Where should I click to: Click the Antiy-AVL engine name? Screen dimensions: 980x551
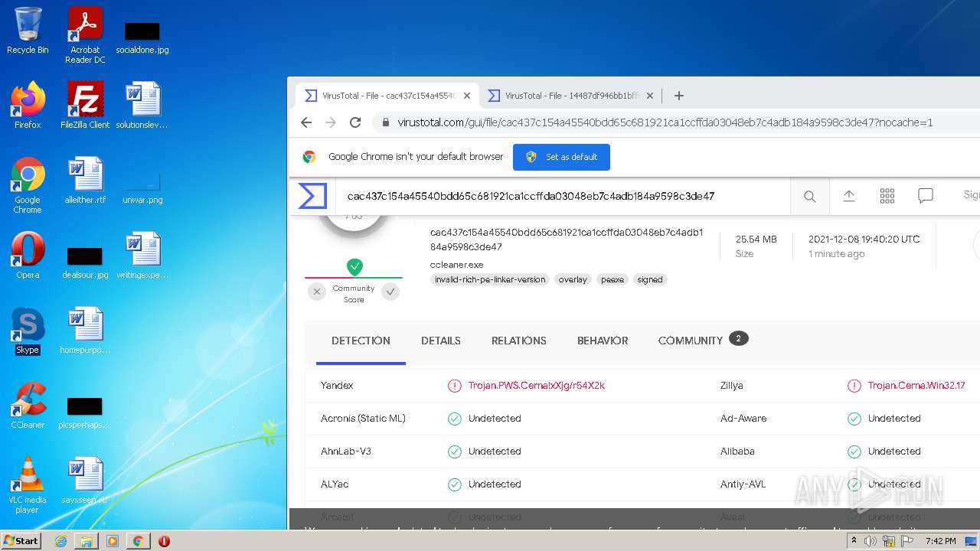(743, 484)
